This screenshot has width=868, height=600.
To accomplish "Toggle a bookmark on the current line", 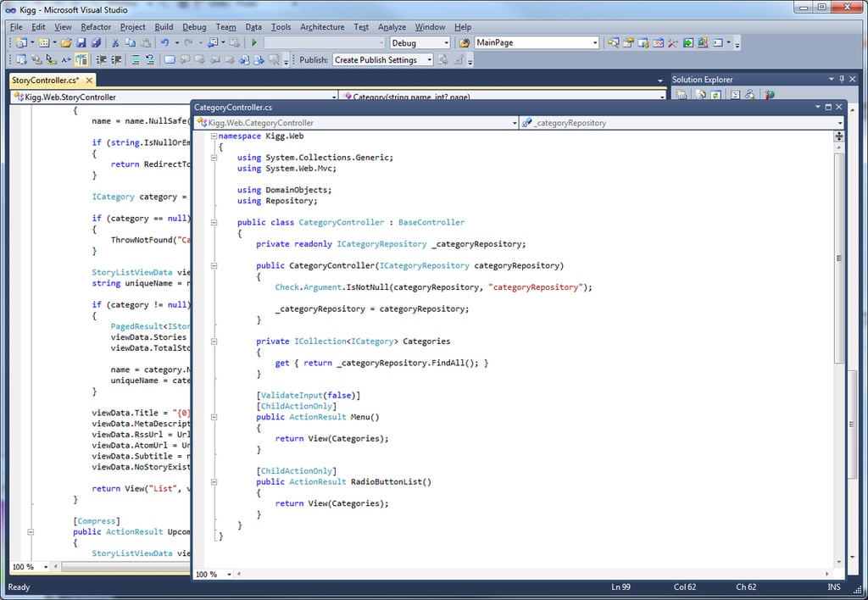I will (170, 60).
